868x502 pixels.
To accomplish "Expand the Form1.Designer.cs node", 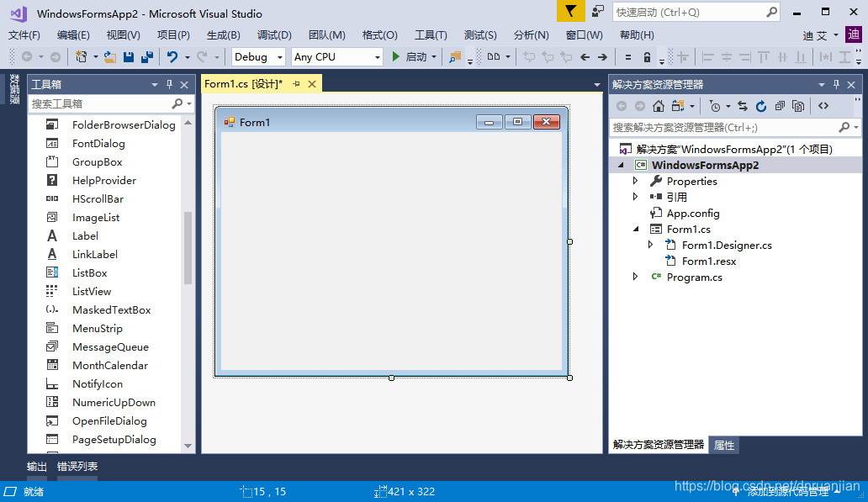I will pos(650,244).
